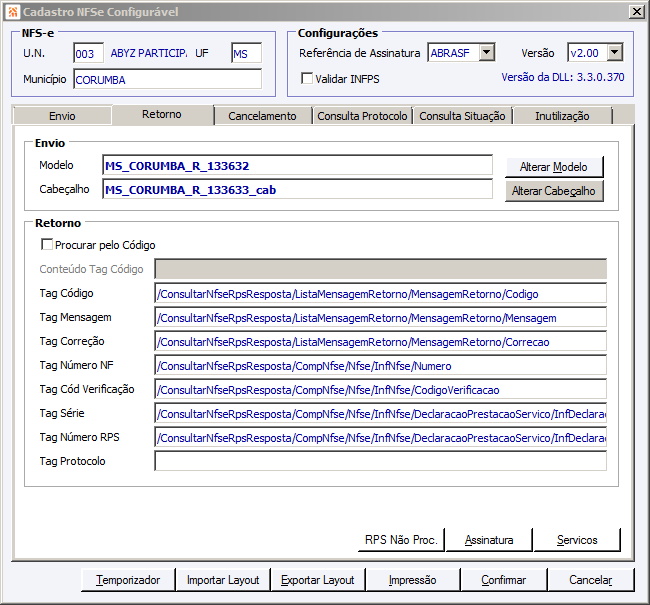
Task: Open the Cancelamento tab
Action: click(262, 116)
